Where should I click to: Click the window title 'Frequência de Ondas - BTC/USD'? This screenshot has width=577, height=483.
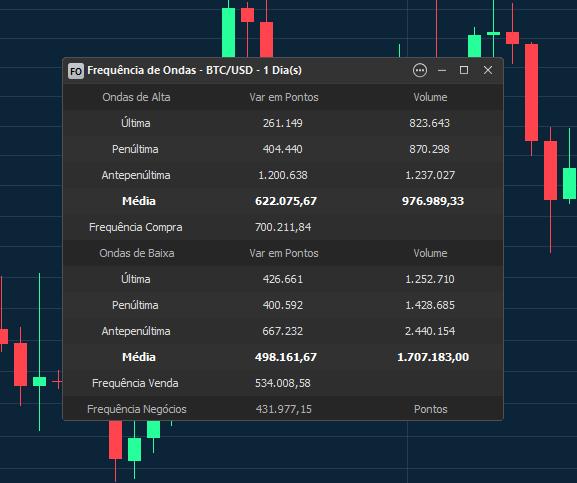[170, 70]
